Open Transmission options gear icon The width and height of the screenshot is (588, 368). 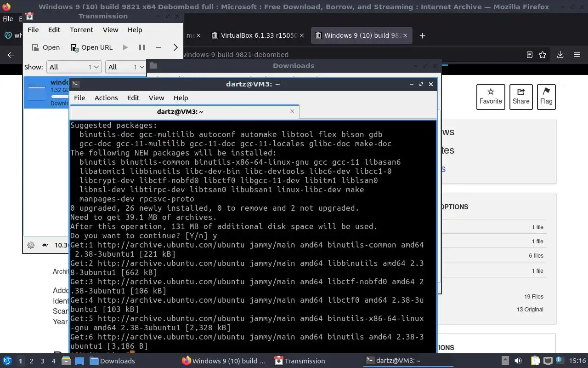(31, 245)
